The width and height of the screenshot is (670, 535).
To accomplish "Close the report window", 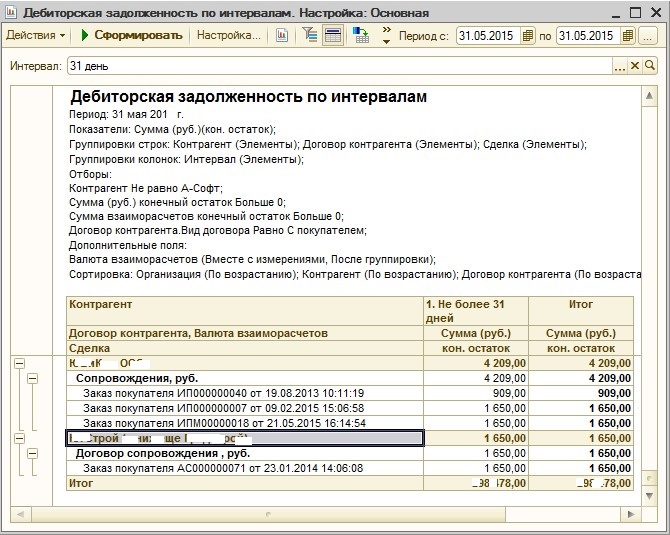I will click(656, 13).
